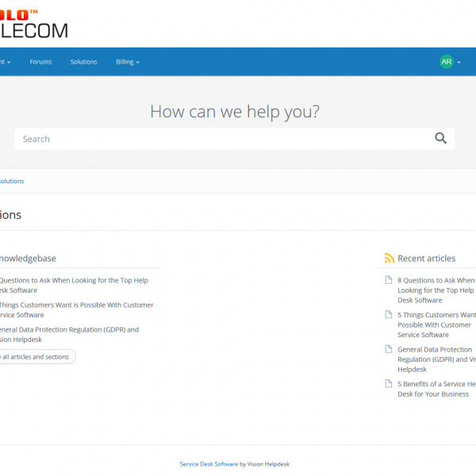Click the search magnifier icon
Viewport: 476px width, 476px height.
[440, 139]
